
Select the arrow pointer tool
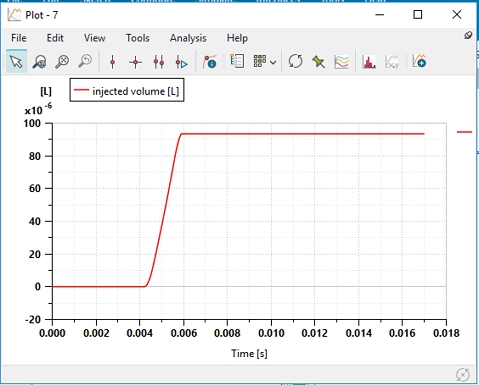16,62
